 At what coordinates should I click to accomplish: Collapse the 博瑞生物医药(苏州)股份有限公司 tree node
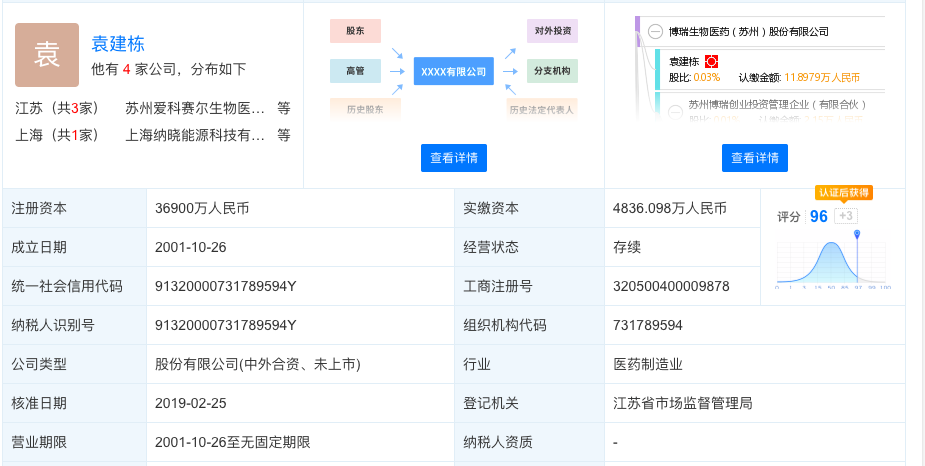pos(655,32)
